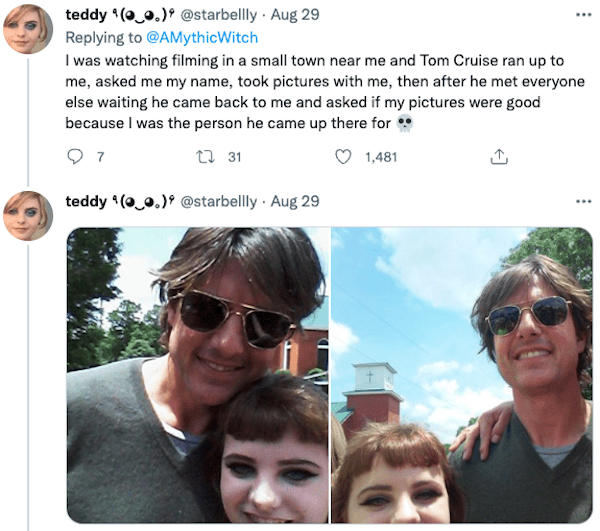This screenshot has width=600, height=531.
Task: Click the profile avatar beside the photo tweet
Action: [28, 215]
